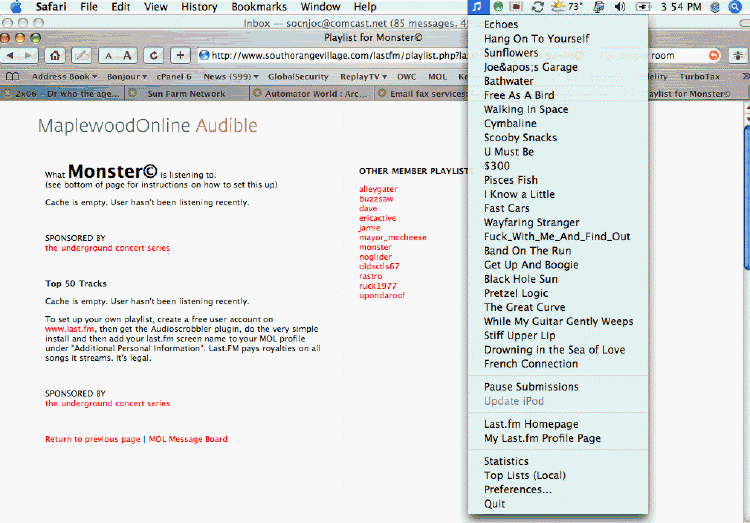Screen dimensions: 750x523
Task: Click the URL address field
Action: tap(332, 56)
